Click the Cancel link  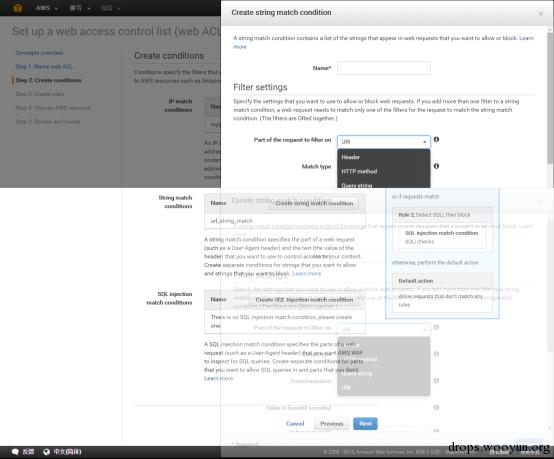pyautogui.click(x=295, y=423)
